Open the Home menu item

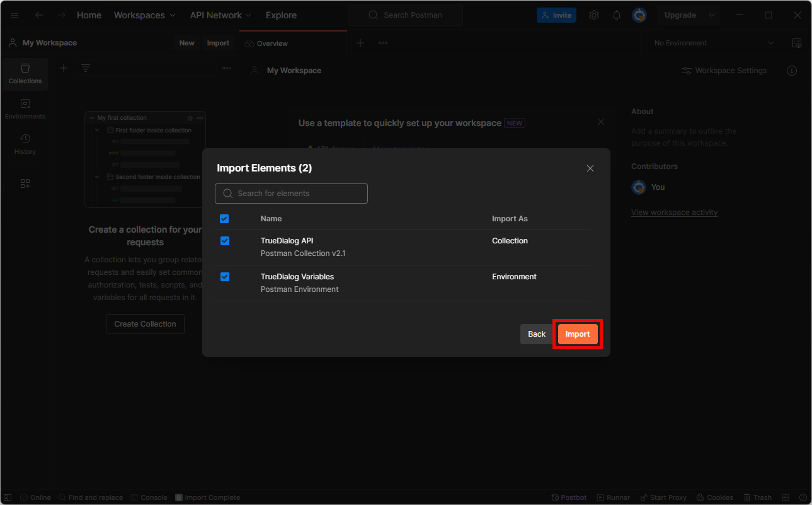coord(89,15)
